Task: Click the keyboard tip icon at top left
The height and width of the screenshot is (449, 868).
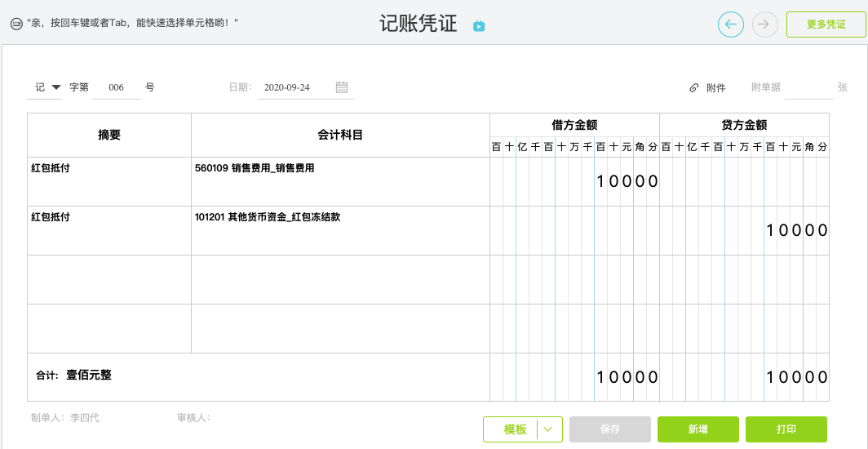Action: pos(16,24)
